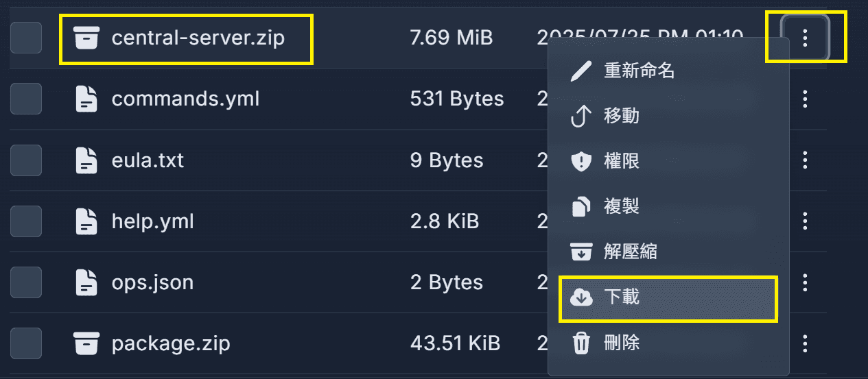Click the archive icon beside central-server.zip
Screen dimensions: 868x379
coord(86,38)
